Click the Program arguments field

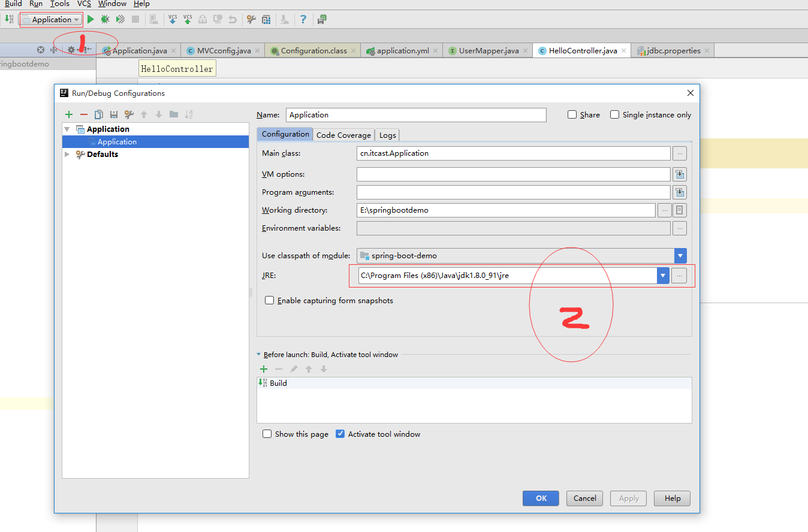click(x=513, y=192)
